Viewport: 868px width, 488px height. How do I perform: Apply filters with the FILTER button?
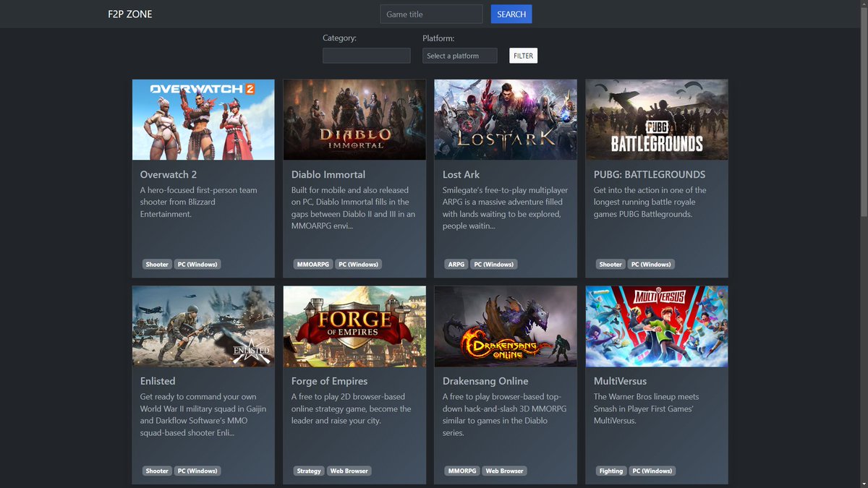[x=523, y=56]
